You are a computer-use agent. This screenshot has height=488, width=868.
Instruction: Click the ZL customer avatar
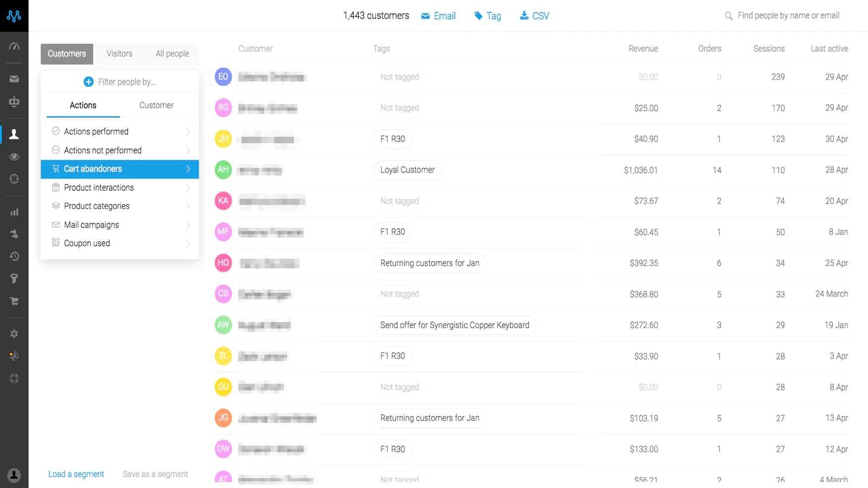(223, 356)
